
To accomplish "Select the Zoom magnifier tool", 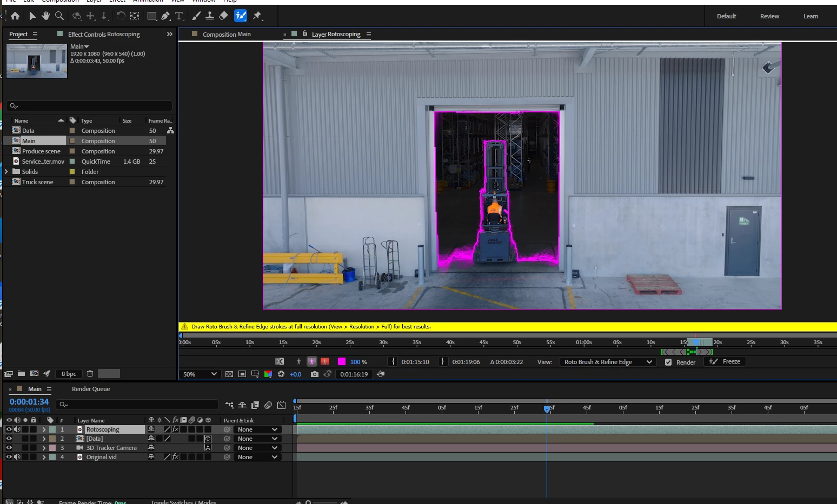I will click(59, 16).
